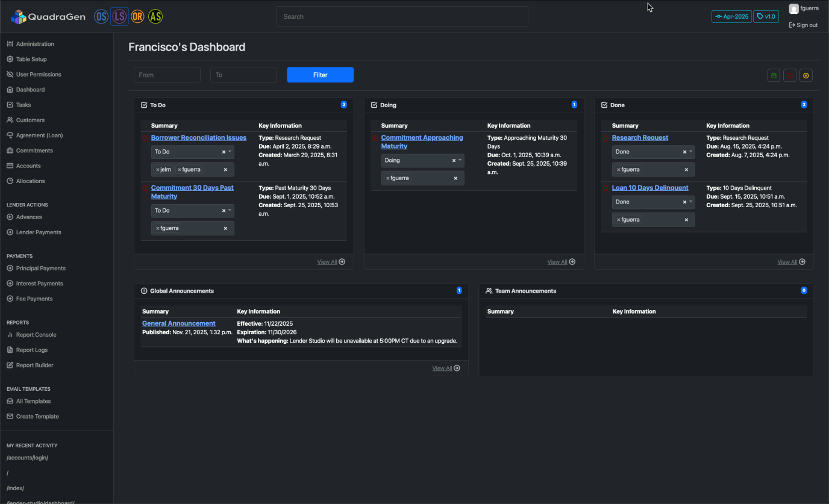Click the Apr-2025 period badge
This screenshot has width=829, height=504.
click(x=731, y=17)
